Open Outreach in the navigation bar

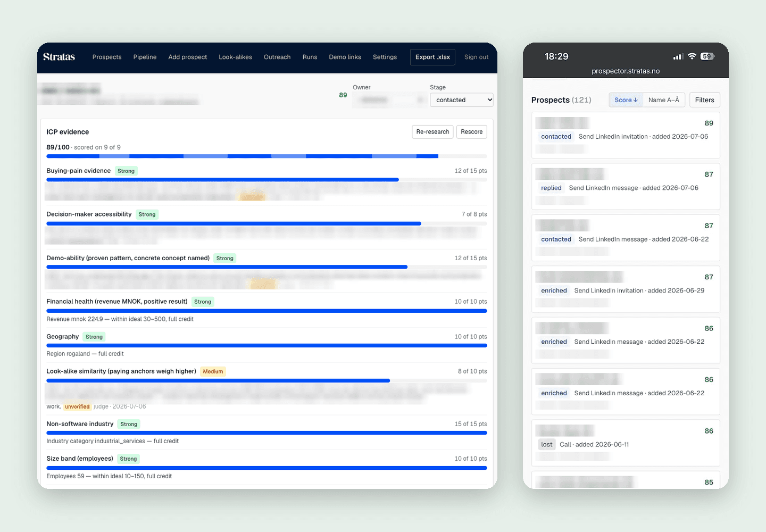pos(277,57)
